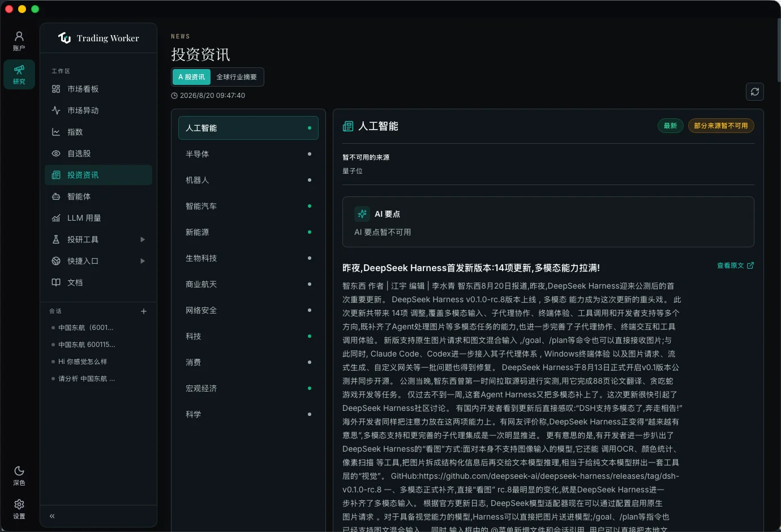Click the 自选股 eye icon
Viewport: 781px width, 532px height.
click(56, 153)
